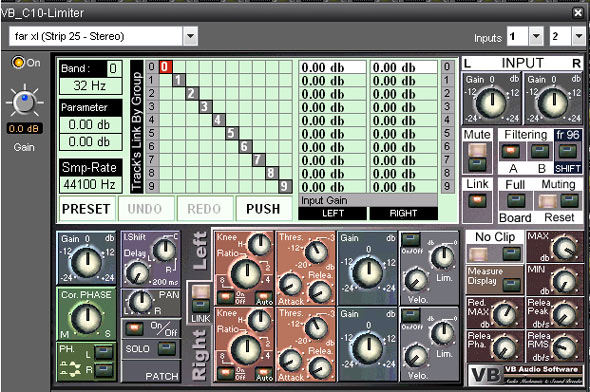The width and height of the screenshot is (590, 392).
Task: Turn the input R Gain knob
Action: point(553,102)
